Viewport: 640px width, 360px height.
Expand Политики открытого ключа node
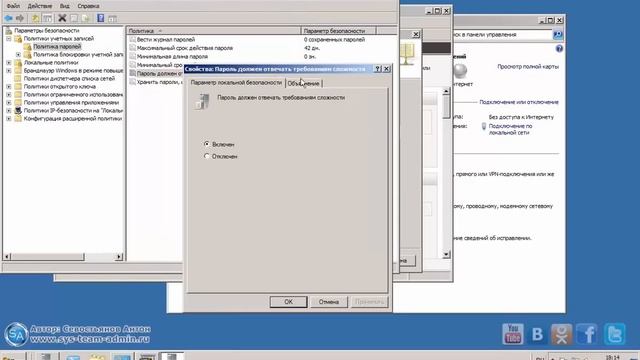[9, 87]
